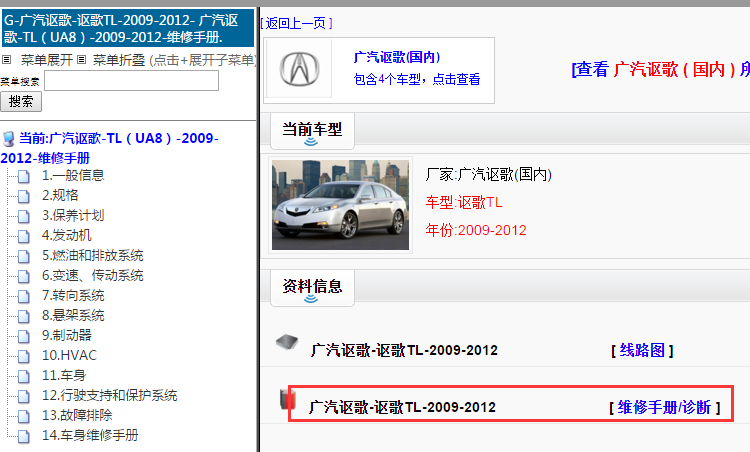Image resolution: width=750 pixels, height=452 pixels.
Task: Open tree item 12.行驶支持和保护系统
Action: point(110,396)
